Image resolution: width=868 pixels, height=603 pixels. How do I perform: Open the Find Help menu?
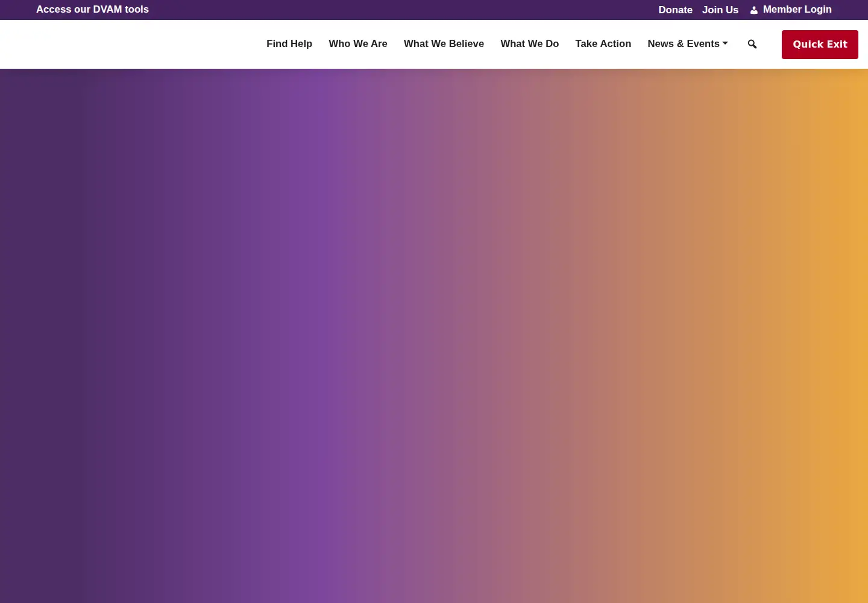tap(289, 43)
